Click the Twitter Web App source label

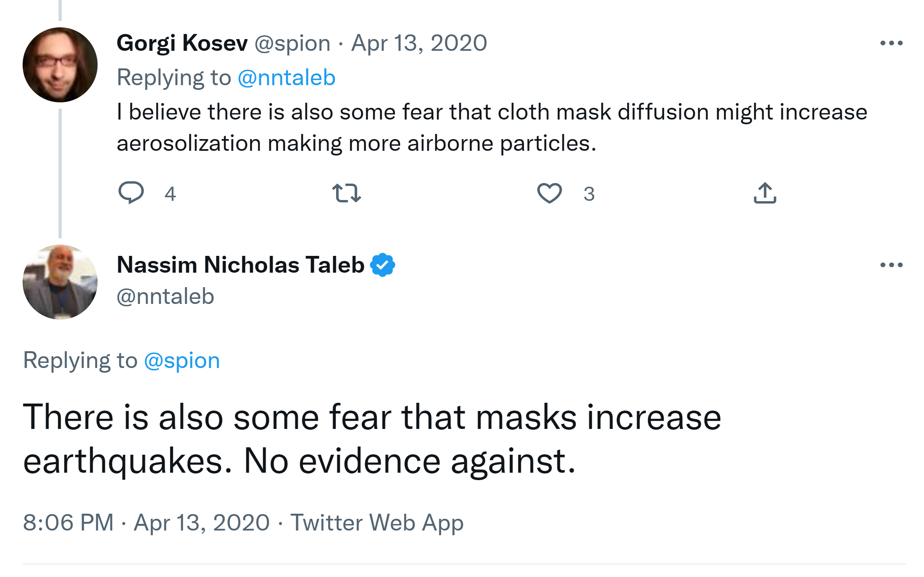(377, 523)
